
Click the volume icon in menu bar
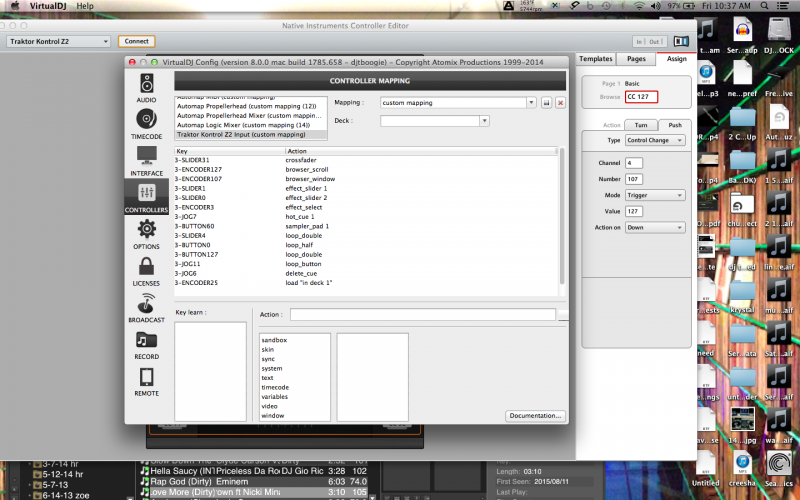656,6
